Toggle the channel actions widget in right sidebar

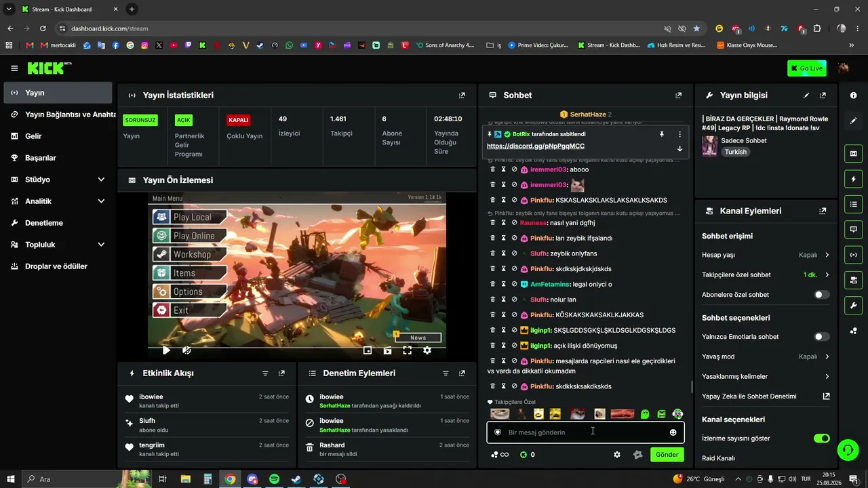click(x=853, y=280)
